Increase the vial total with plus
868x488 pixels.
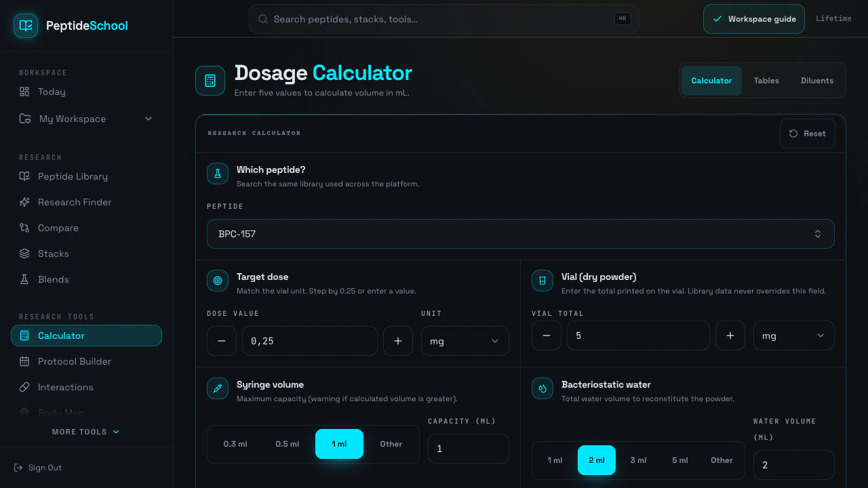(x=730, y=335)
